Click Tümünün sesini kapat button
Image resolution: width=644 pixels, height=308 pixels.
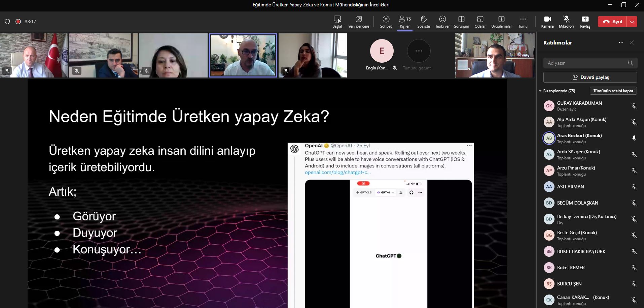613,91
